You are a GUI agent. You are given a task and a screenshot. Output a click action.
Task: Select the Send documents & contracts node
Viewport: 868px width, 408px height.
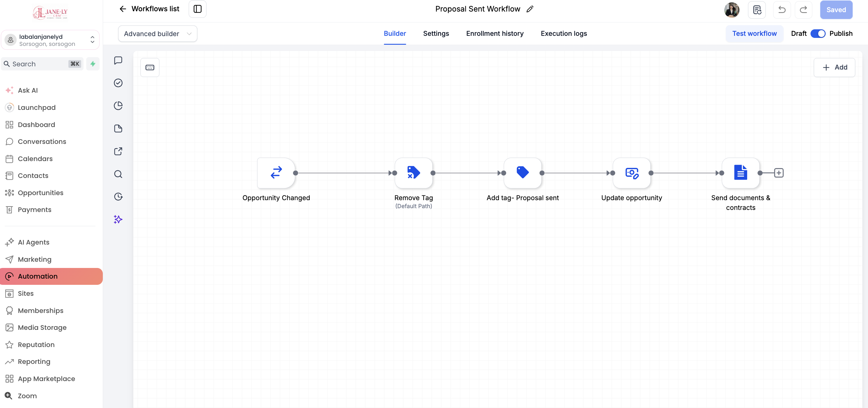(x=740, y=173)
